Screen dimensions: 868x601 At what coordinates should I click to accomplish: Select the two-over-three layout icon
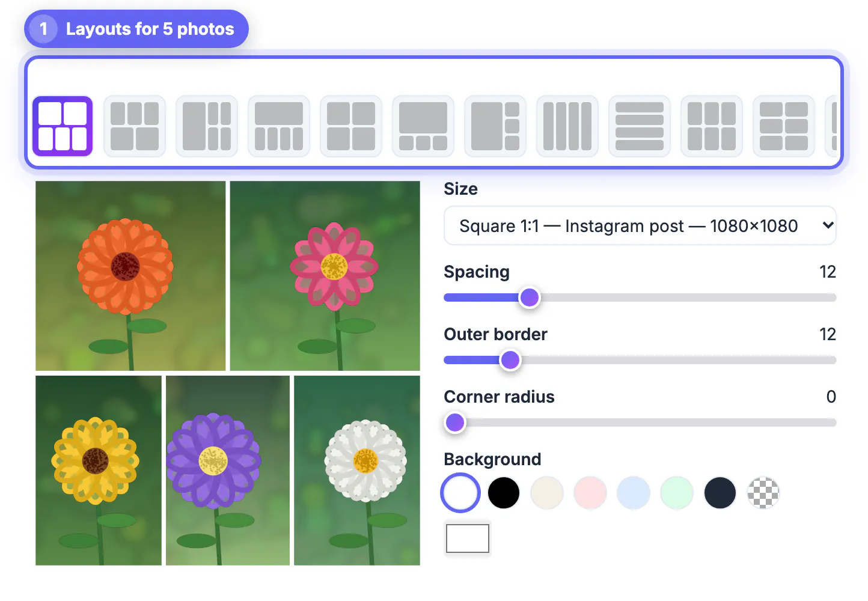[x=63, y=126]
